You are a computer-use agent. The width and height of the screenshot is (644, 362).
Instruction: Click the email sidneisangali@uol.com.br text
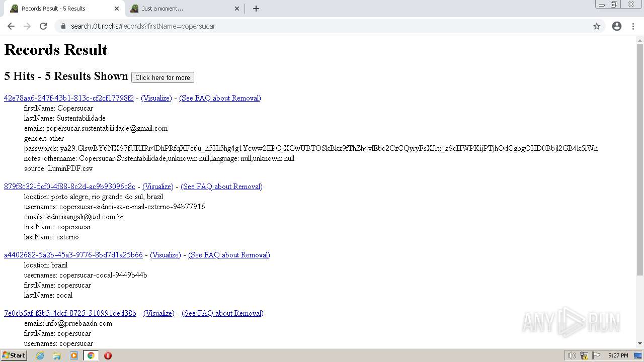point(85,217)
